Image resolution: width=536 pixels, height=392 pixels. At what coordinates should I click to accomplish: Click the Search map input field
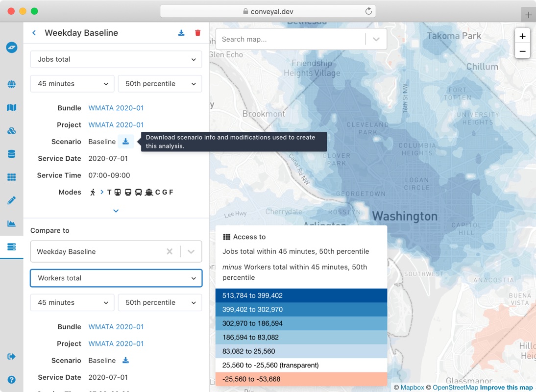[292, 39]
